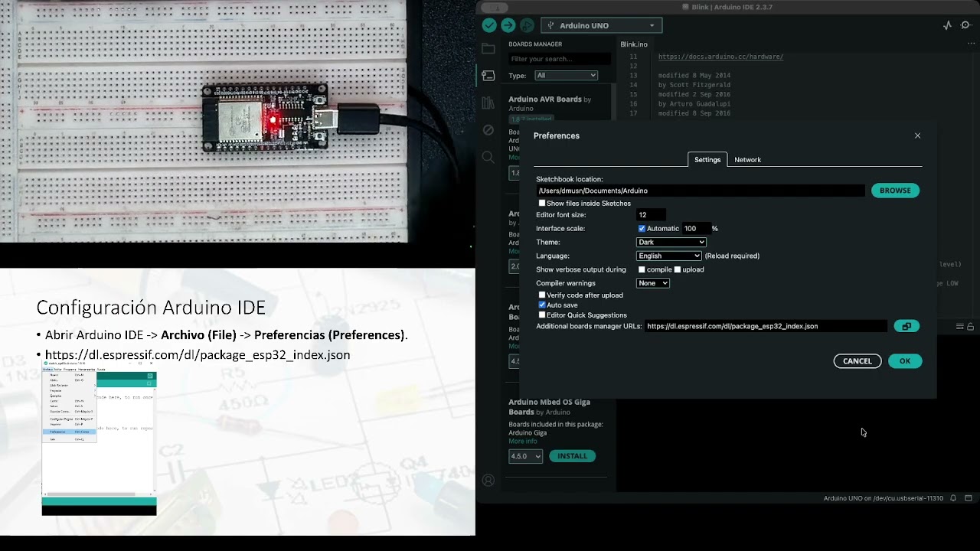Open the boards Type filter dropdown
Viewport: 980px width, 551px height.
point(566,75)
